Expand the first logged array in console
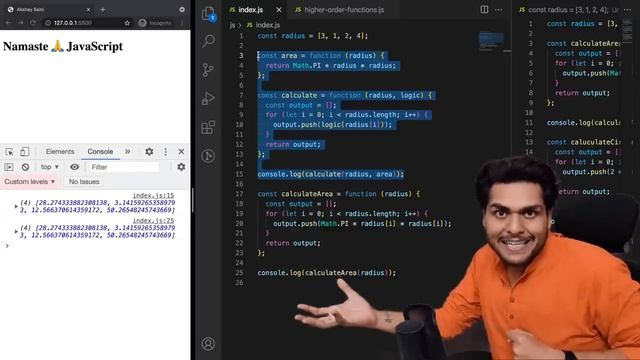The width and height of the screenshot is (640, 360). click(x=16, y=207)
